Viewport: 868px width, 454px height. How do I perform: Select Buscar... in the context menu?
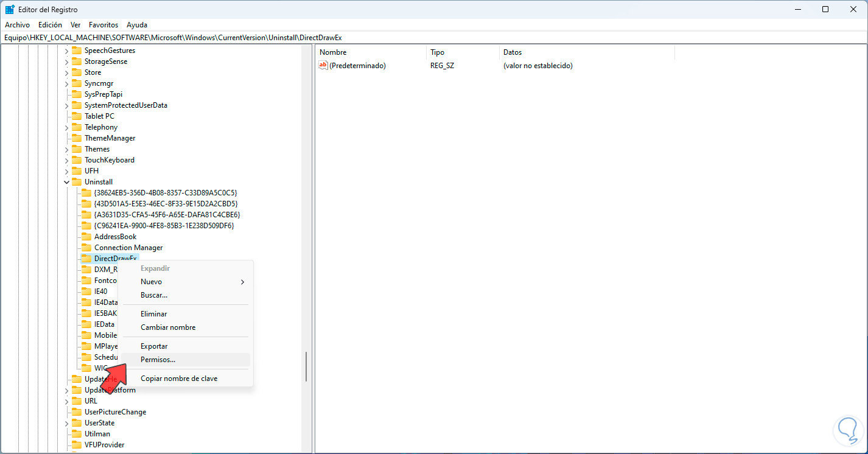coord(186,295)
